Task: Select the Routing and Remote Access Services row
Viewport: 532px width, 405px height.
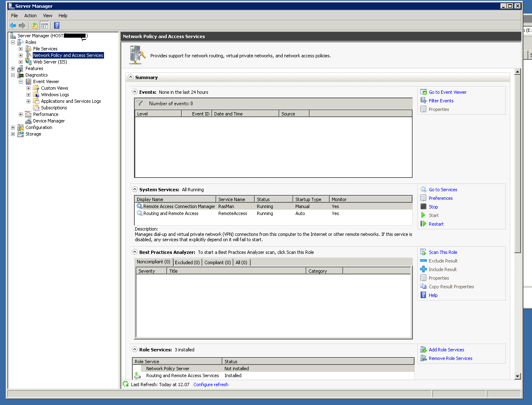Action: (274, 376)
